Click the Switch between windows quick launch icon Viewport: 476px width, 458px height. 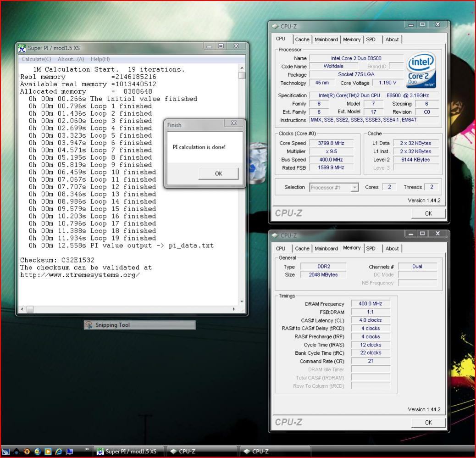[x=6, y=452]
